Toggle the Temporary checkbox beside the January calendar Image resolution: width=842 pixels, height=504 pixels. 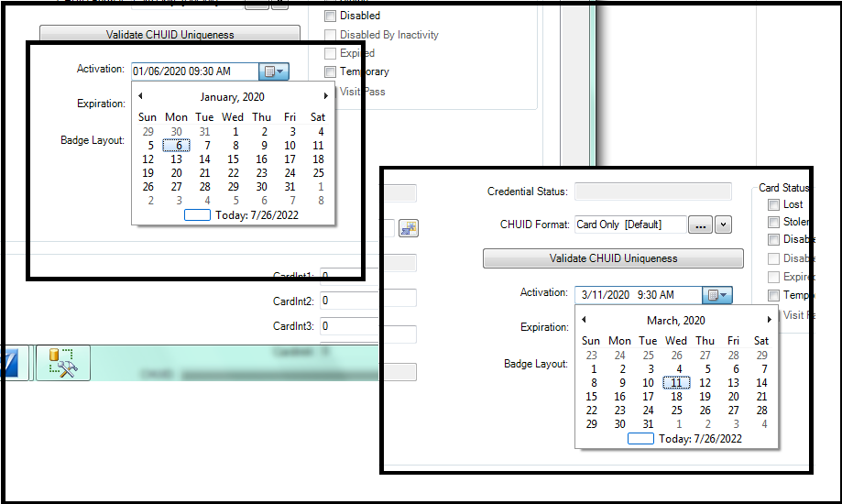[331, 71]
